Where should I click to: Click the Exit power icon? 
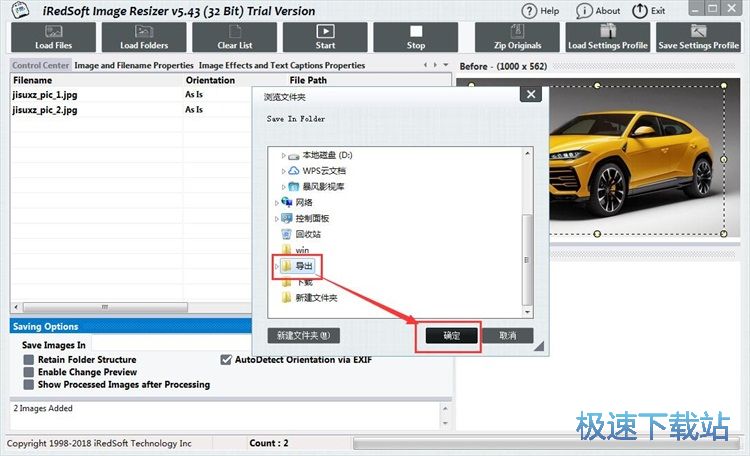[x=640, y=11]
